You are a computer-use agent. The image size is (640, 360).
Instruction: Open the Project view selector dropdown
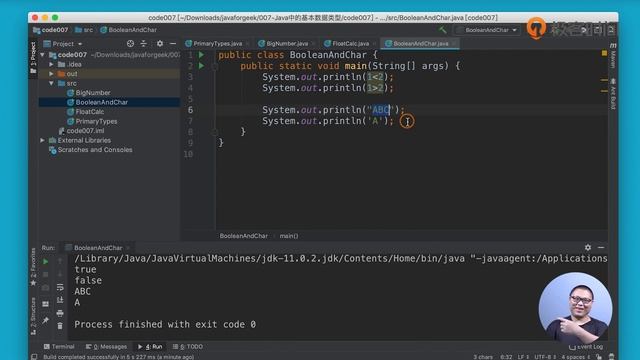click(x=63, y=44)
